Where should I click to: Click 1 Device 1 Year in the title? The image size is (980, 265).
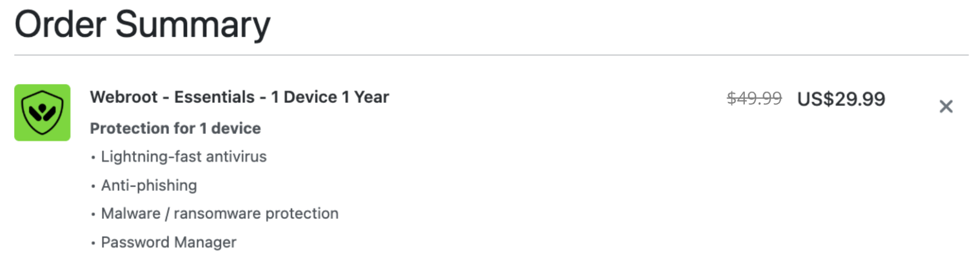[x=329, y=97]
